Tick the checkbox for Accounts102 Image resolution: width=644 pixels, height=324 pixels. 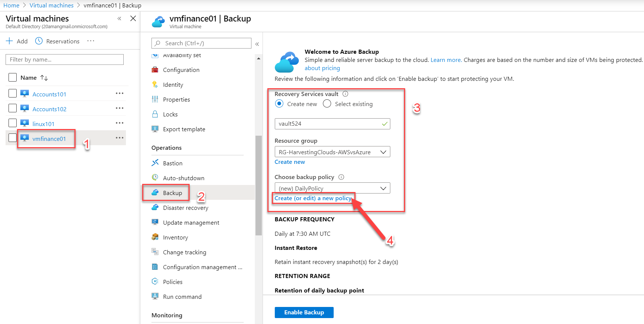(13, 108)
